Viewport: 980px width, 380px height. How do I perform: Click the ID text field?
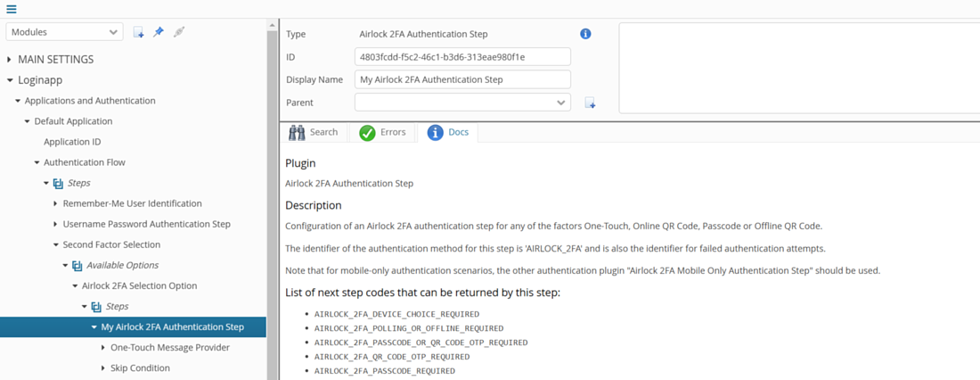(x=462, y=57)
